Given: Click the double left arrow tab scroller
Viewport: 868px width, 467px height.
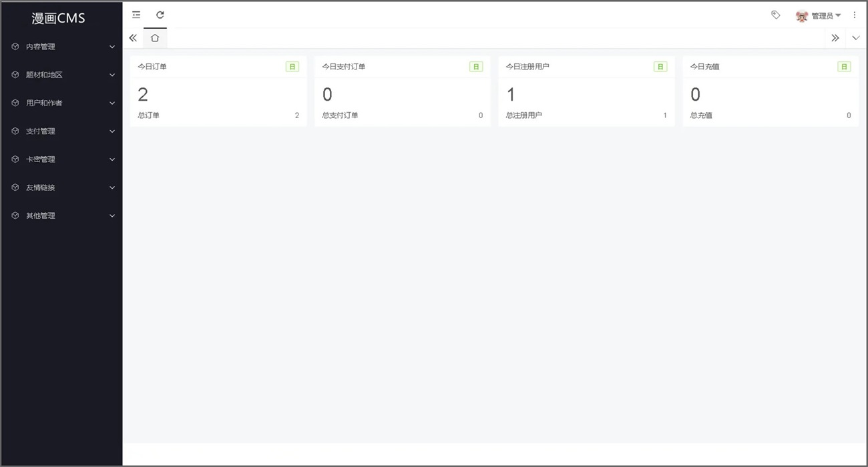Looking at the screenshot, I should (x=133, y=38).
